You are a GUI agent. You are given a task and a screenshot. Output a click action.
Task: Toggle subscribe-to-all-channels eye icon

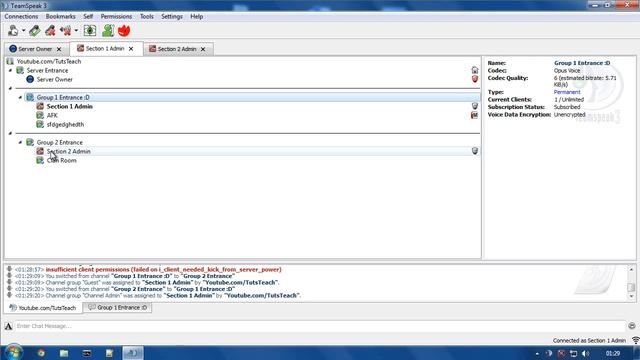[90, 31]
